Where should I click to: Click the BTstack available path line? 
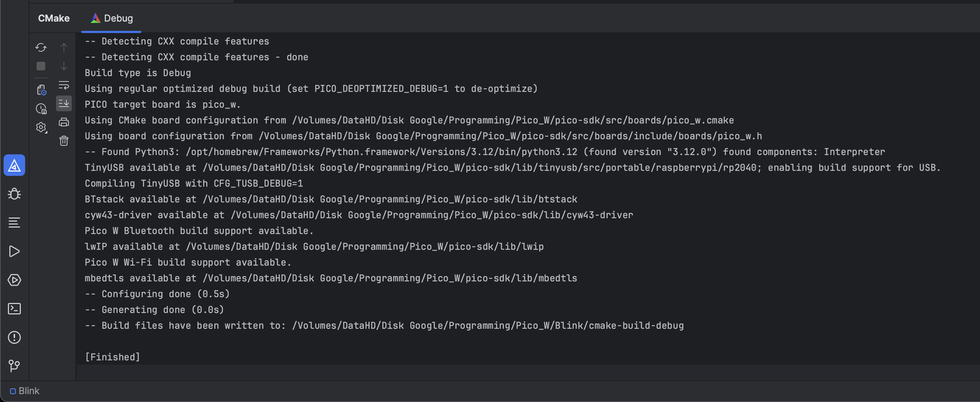pyautogui.click(x=331, y=199)
